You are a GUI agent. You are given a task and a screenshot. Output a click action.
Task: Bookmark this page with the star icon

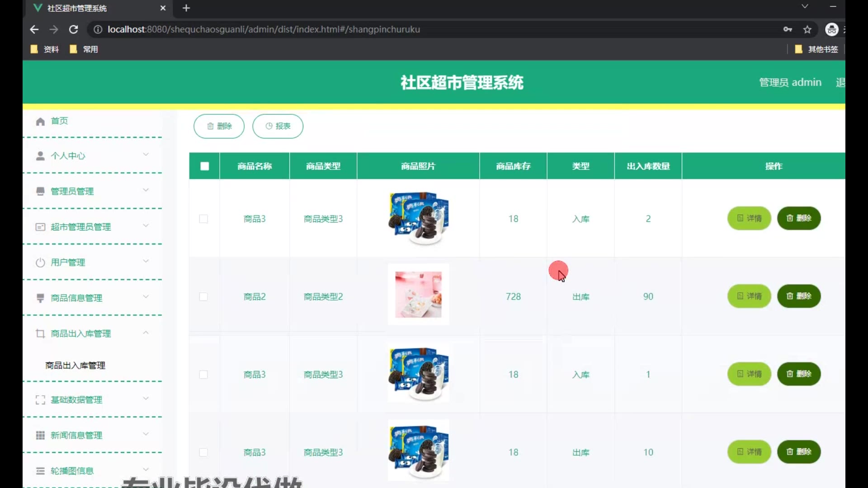(x=807, y=29)
